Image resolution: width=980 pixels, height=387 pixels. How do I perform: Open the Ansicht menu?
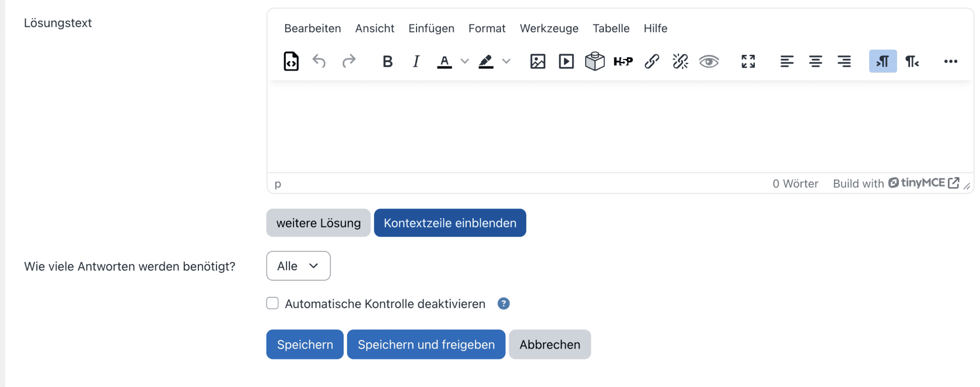pyautogui.click(x=374, y=28)
